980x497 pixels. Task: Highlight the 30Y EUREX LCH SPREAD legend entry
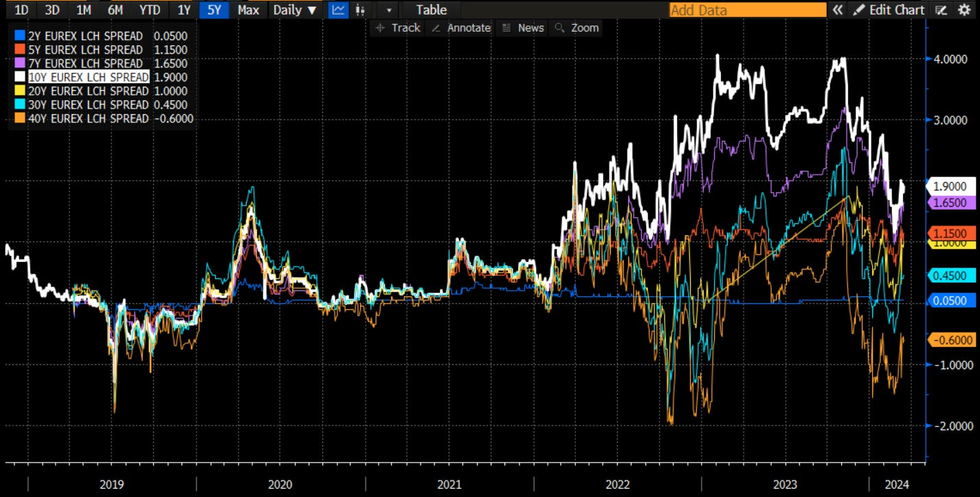pyautogui.click(x=88, y=104)
